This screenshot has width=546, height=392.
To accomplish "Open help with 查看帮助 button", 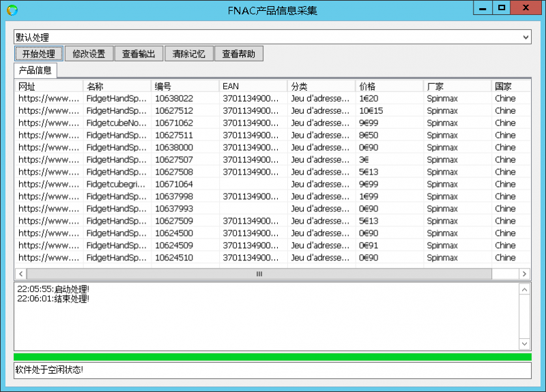I will [x=238, y=54].
